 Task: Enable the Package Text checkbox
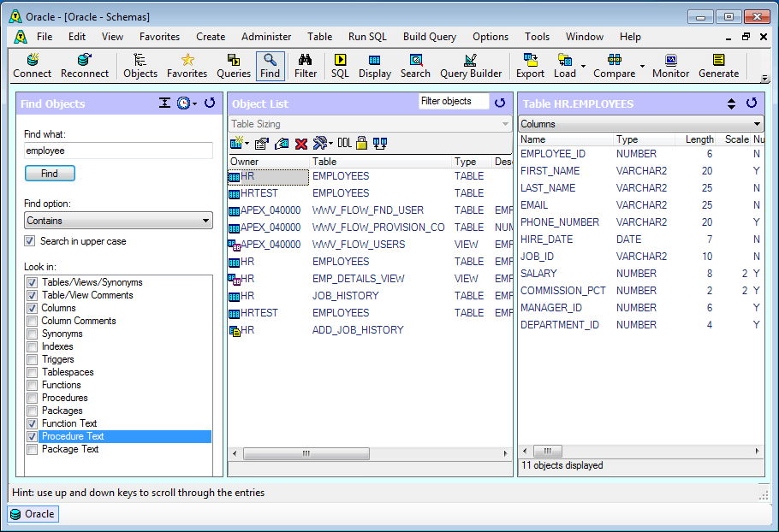click(x=33, y=449)
